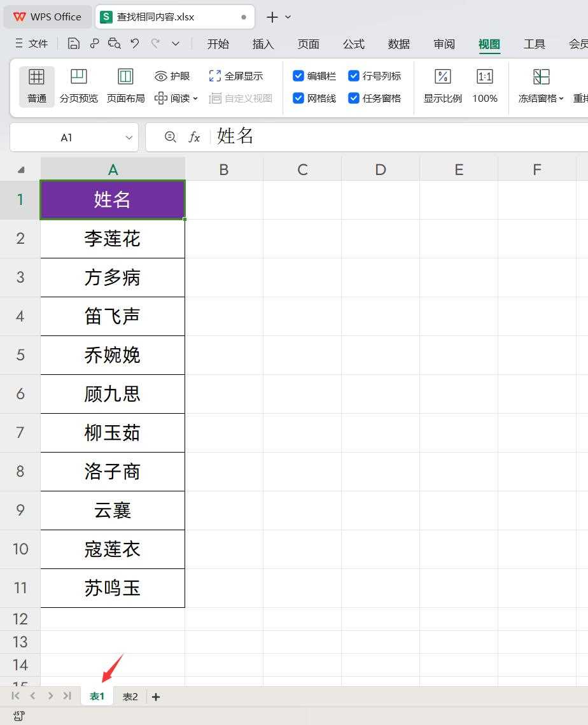Go to first sheet navigation arrow
588x725 pixels.
coord(15,696)
